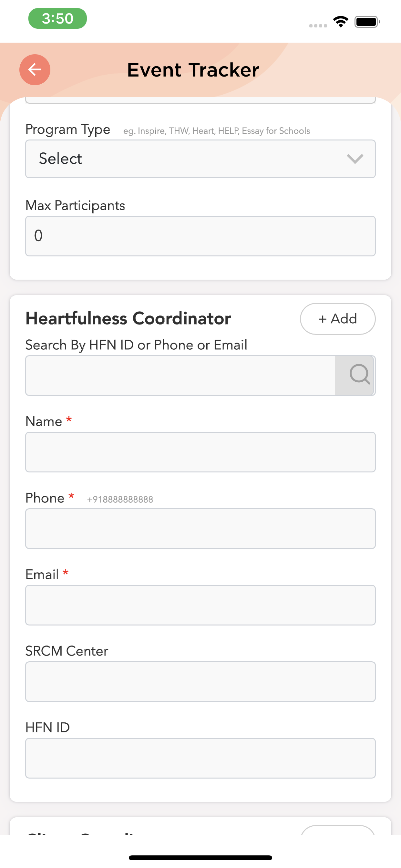The image size is (401, 868).
Task: Tap the Wi-Fi status icon
Action: coord(341,22)
